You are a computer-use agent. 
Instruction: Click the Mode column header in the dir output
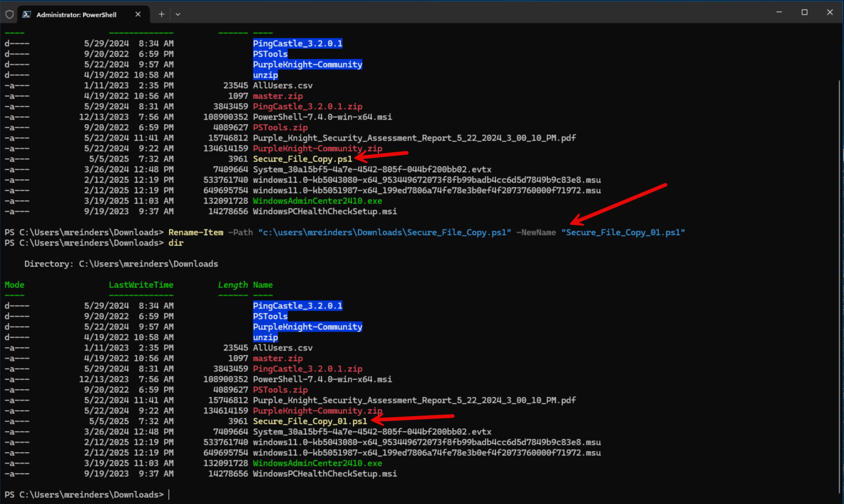pyautogui.click(x=14, y=284)
